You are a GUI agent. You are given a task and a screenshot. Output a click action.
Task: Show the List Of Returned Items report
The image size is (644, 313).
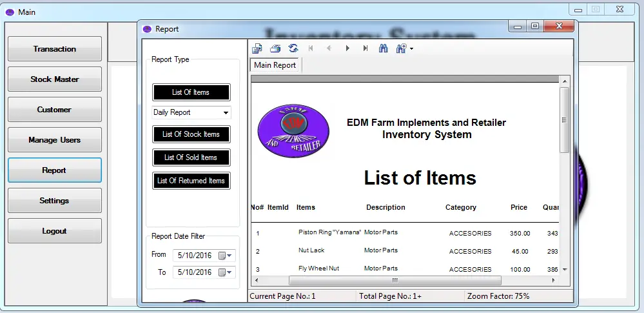click(x=191, y=181)
